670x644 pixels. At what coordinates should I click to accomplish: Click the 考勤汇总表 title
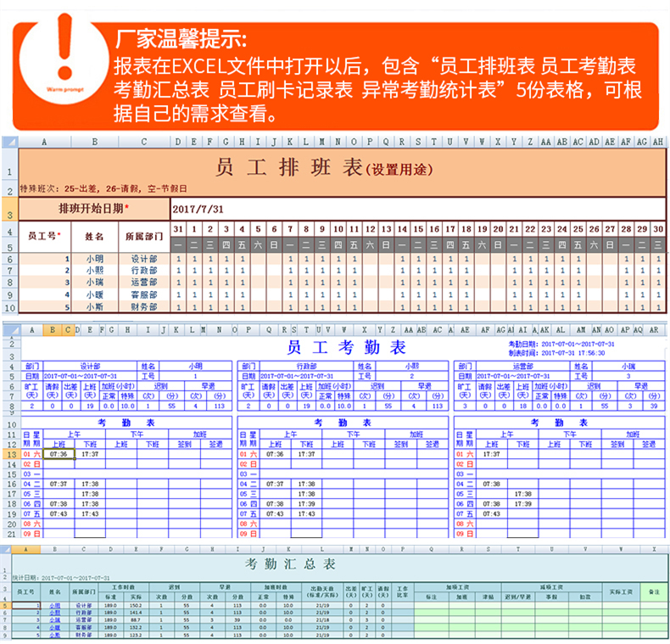[x=290, y=563]
